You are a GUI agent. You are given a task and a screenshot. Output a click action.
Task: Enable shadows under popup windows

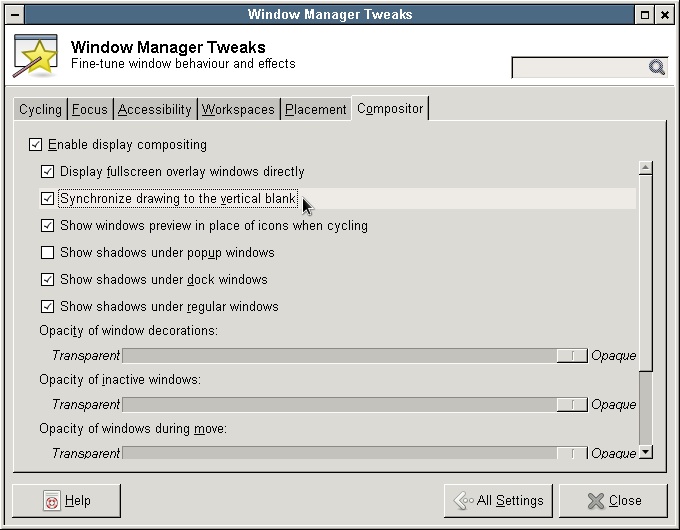[47, 253]
